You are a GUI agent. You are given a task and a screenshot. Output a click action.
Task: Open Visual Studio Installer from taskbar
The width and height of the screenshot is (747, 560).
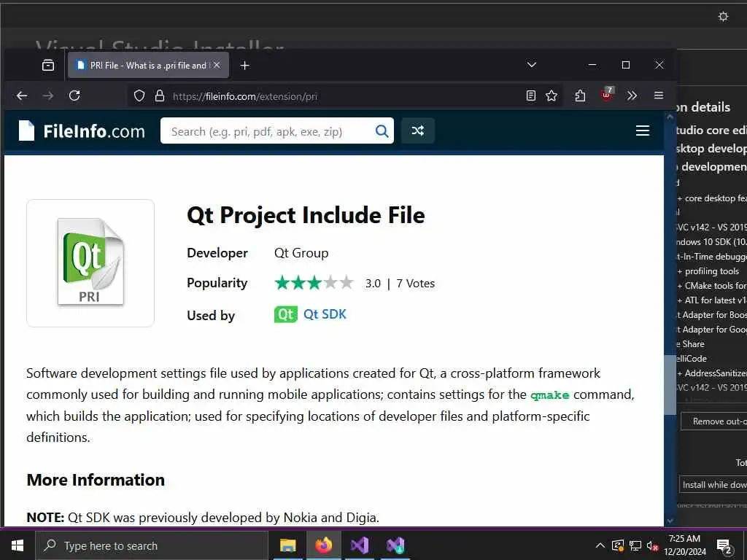pyautogui.click(x=395, y=545)
